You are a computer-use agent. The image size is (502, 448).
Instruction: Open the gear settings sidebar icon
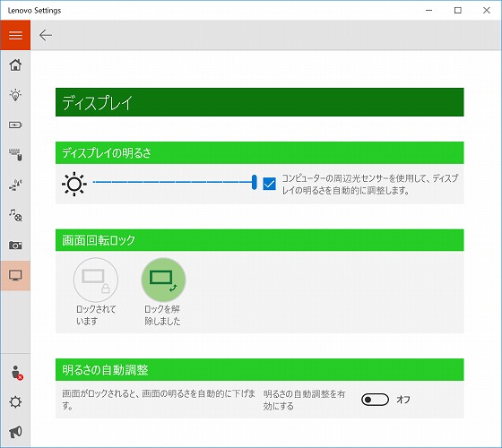point(15,402)
